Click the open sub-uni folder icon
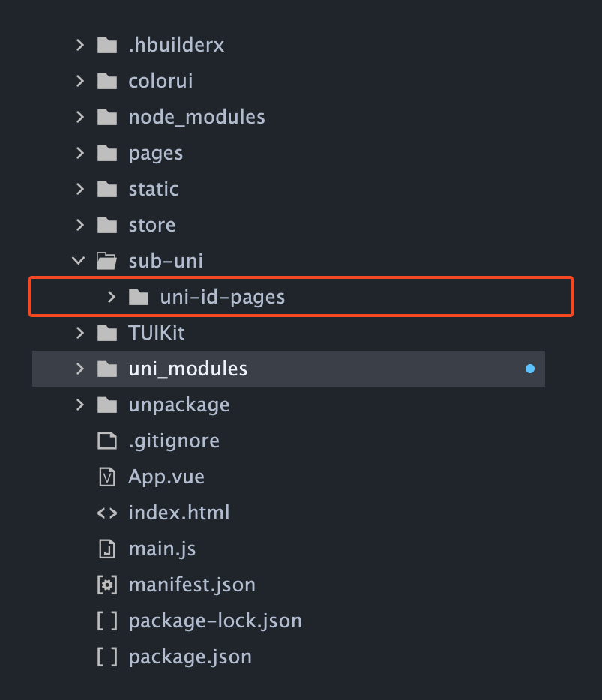The width and height of the screenshot is (602, 700). click(x=106, y=261)
